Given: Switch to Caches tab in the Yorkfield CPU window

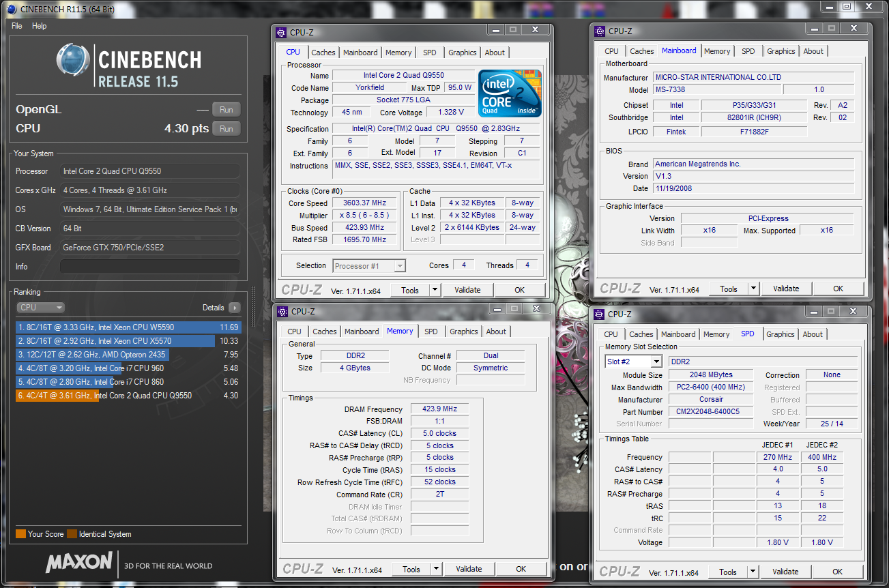Looking at the screenshot, I should click(323, 53).
